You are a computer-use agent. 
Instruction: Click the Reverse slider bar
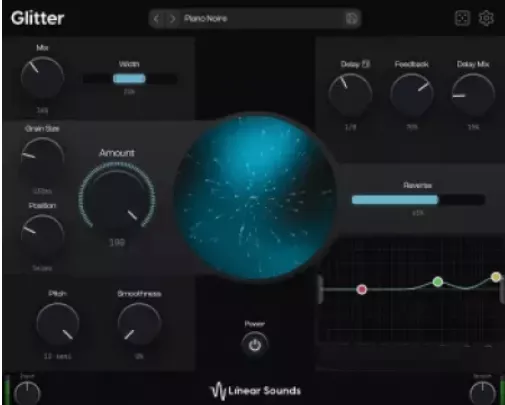[x=418, y=200]
